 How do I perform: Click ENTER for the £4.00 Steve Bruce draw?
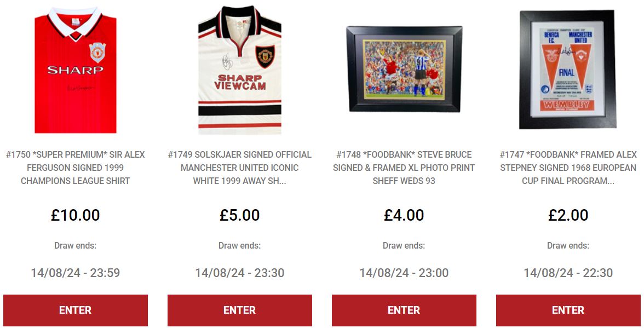404,310
